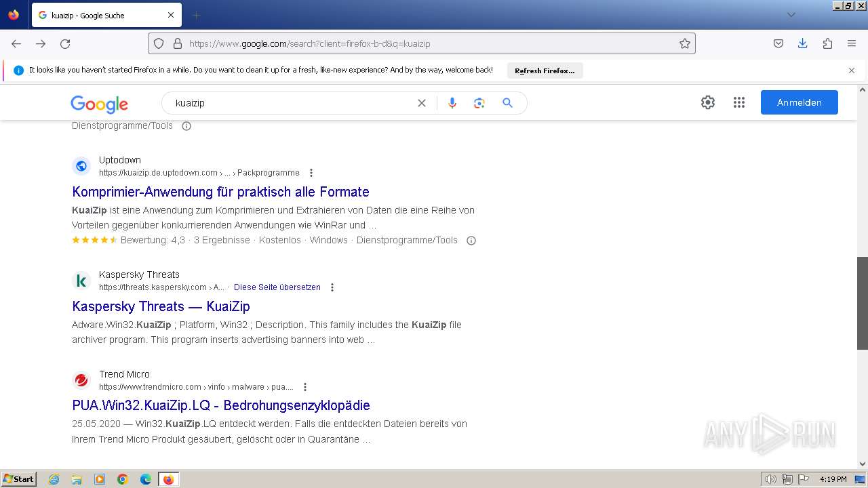Launch Internet Explorer from taskbar
868x488 pixels.
pos(54,479)
